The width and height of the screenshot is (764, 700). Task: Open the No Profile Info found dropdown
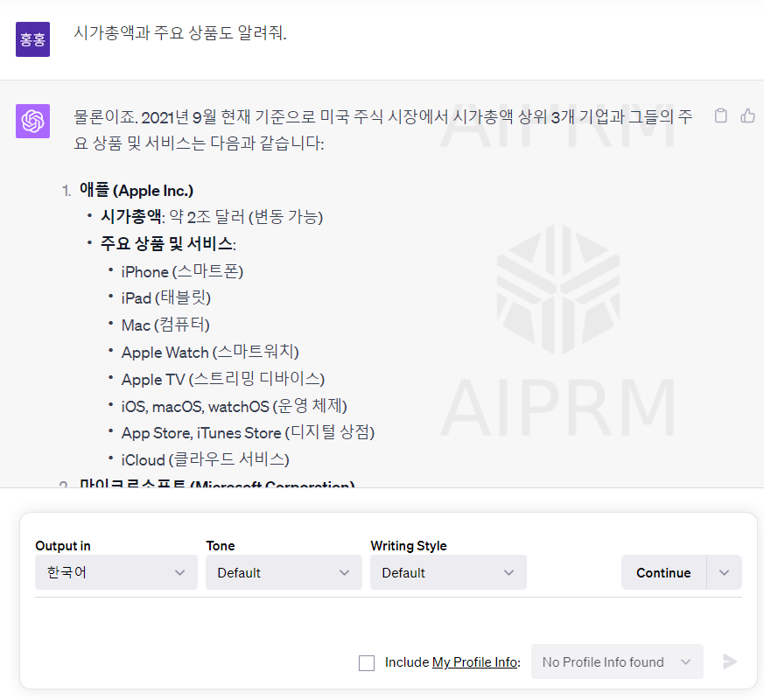pyautogui.click(x=617, y=661)
